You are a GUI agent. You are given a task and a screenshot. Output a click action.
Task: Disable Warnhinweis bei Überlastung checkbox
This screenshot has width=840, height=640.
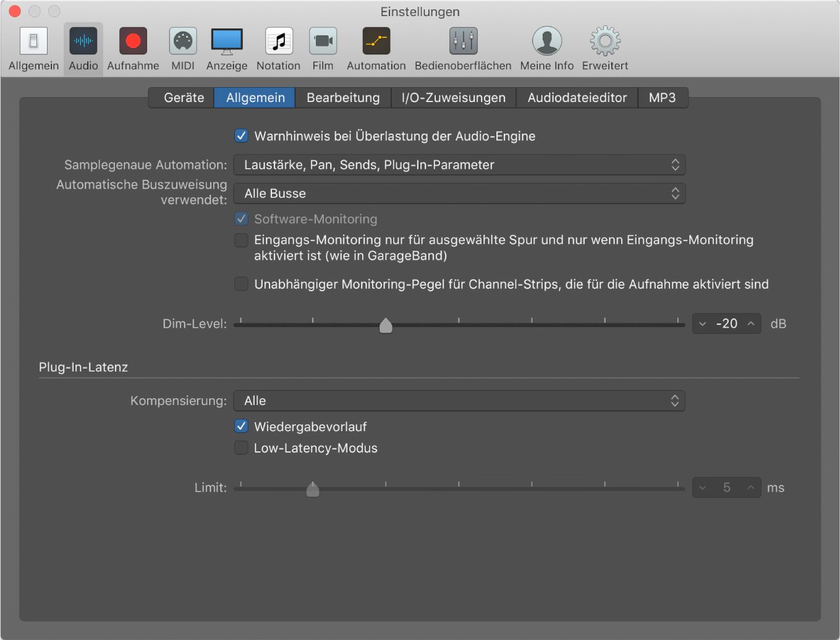[242, 136]
